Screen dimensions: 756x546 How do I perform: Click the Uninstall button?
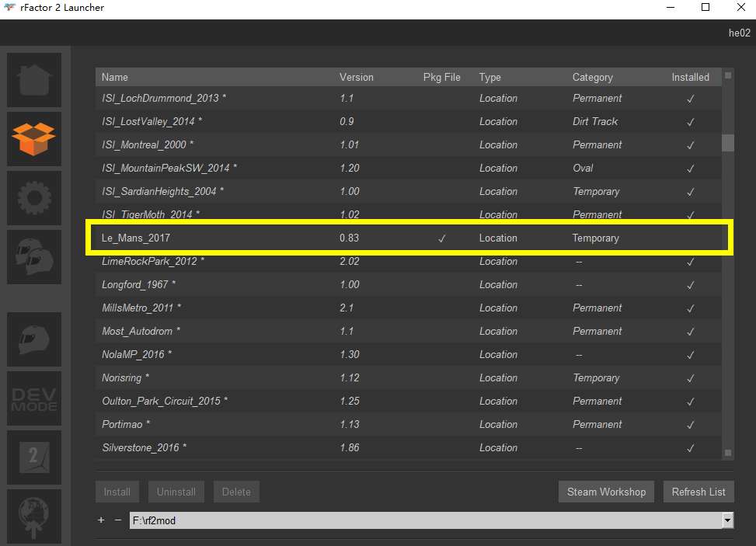(x=176, y=492)
